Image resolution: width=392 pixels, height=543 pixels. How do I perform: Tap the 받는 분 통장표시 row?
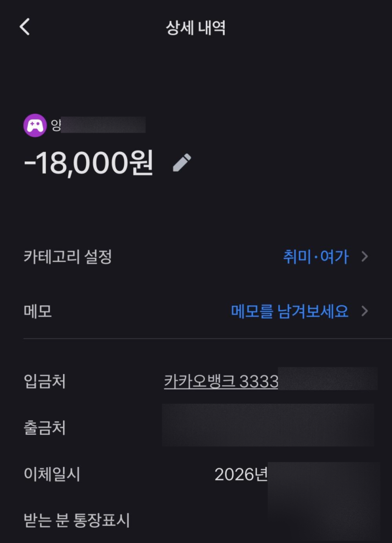[x=196, y=520]
